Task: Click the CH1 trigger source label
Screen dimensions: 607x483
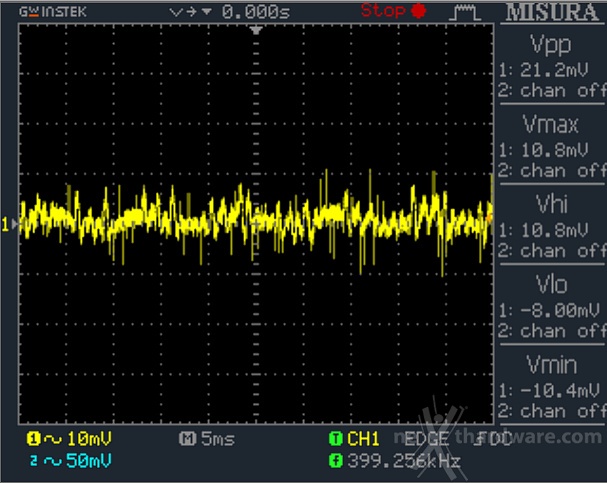Action: pos(363,438)
